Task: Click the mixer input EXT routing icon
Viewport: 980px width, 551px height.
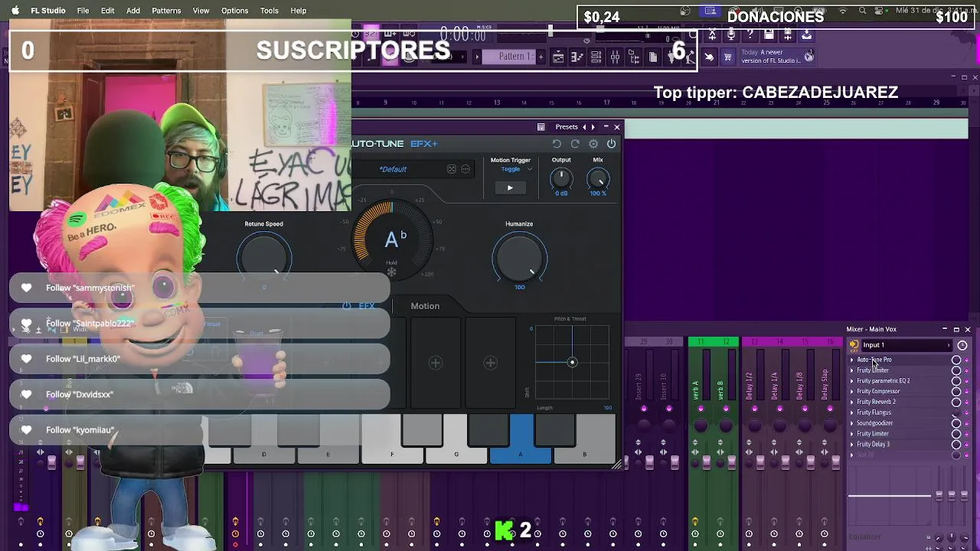Action: 854,345
